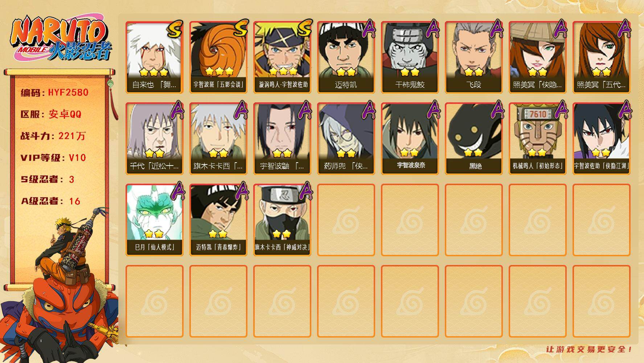
Task: Select the 巳月「仙人模式」 card
Action: tap(154, 220)
